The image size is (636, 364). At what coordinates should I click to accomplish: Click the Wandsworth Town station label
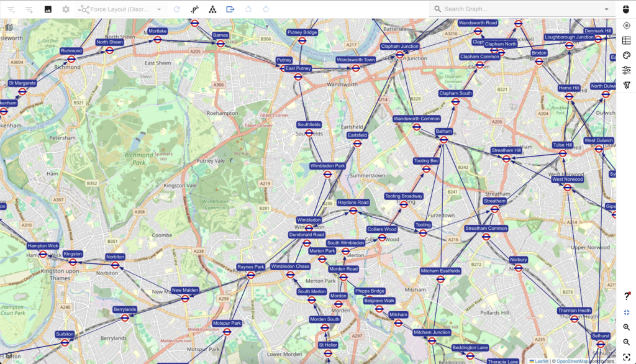[355, 60]
